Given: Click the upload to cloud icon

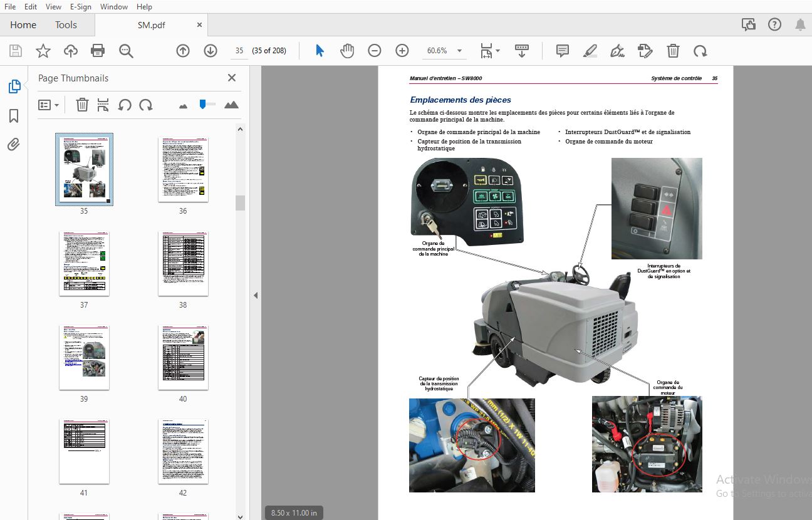Looking at the screenshot, I should (x=71, y=51).
